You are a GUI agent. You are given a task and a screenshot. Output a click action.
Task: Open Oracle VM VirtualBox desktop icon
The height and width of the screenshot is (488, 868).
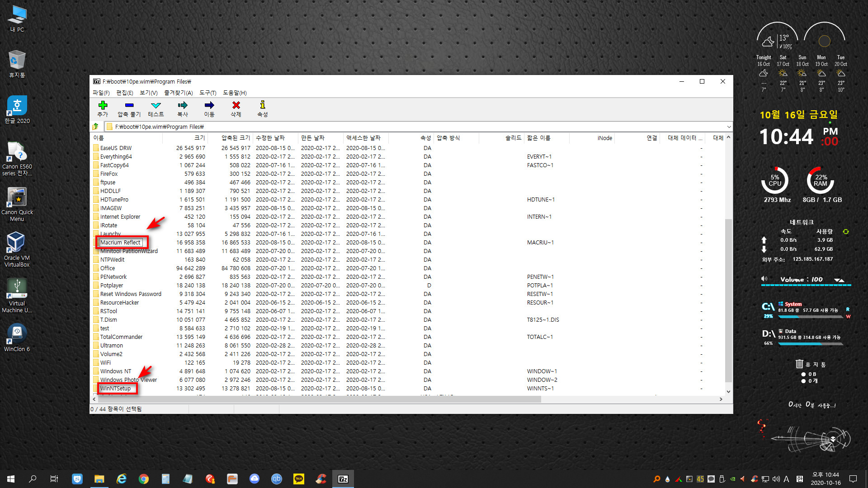[x=17, y=249]
